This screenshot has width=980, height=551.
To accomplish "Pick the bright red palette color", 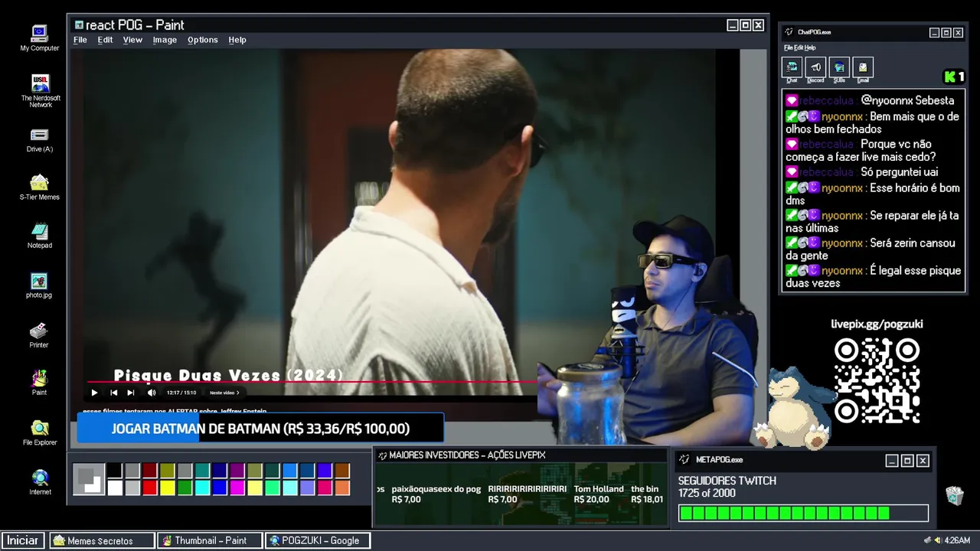I will click(150, 487).
